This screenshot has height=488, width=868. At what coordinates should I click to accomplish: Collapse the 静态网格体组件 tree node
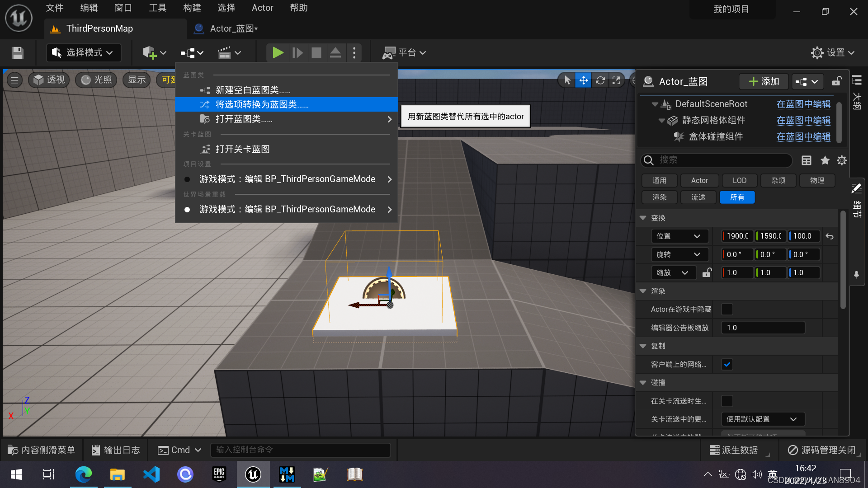[x=661, y=121]
